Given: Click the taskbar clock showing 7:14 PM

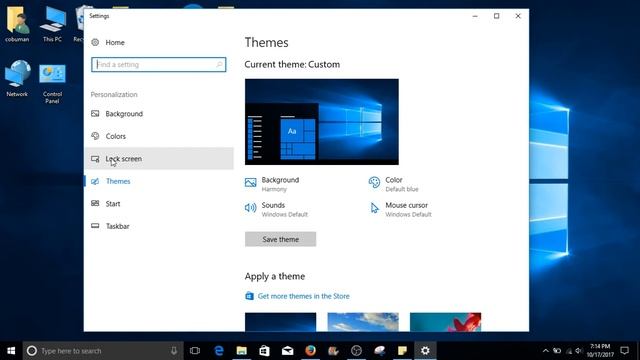Looking at the screenshot, I should [600, 351].
